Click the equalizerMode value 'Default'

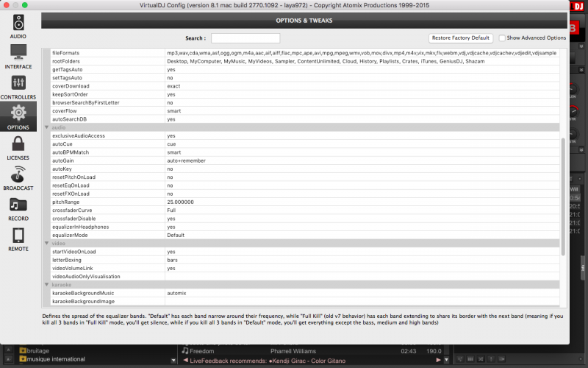tap(176, 235)
